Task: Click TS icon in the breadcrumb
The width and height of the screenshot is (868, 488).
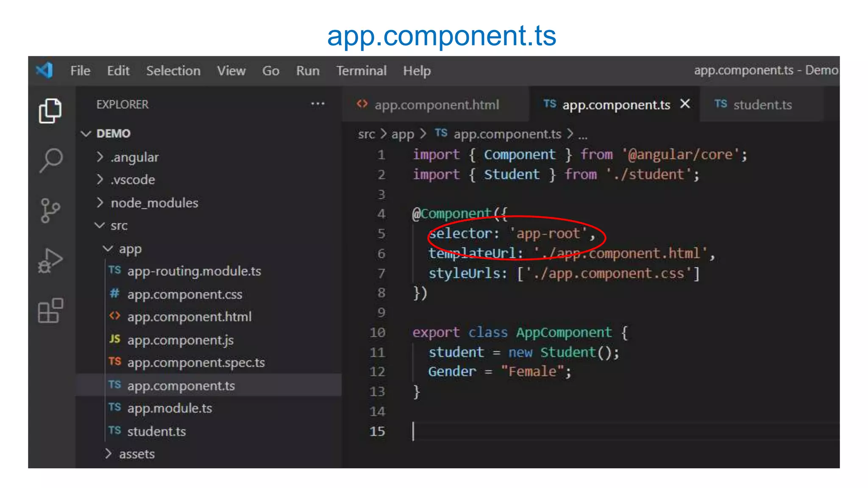Action: [x=441, y=133]
